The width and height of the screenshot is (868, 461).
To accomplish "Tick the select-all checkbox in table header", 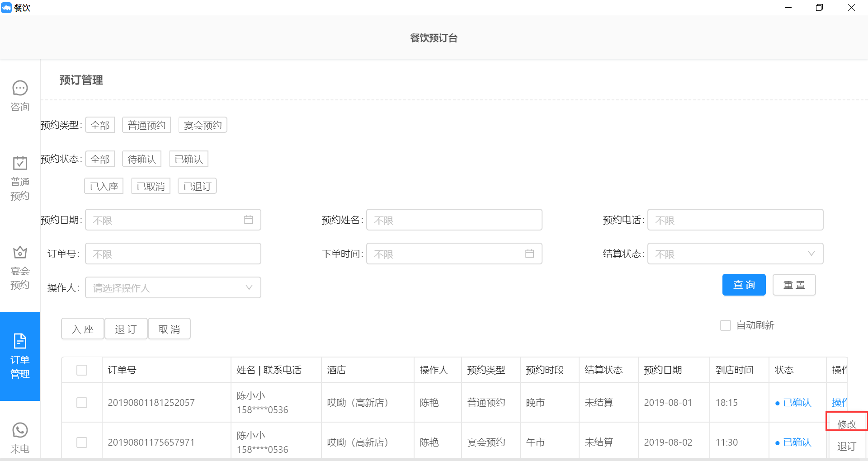I will click(x=82, y=370).
